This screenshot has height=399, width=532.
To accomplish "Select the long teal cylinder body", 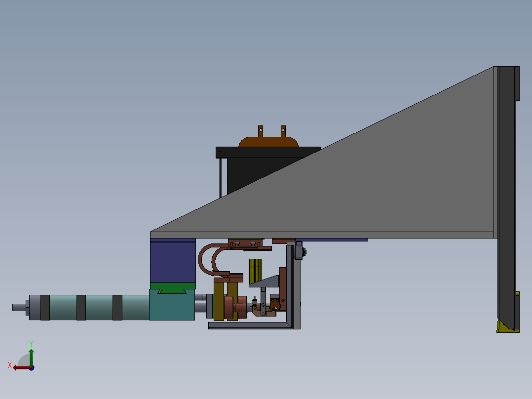I will (98, 308).
